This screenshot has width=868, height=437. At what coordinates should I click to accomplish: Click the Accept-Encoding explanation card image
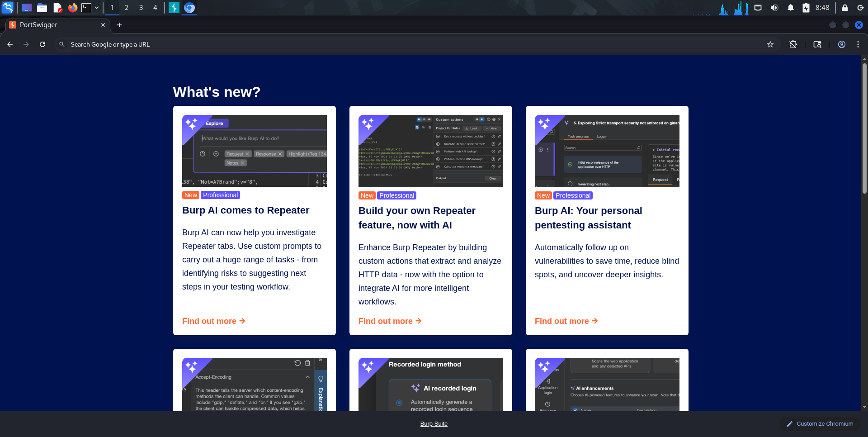255,385
